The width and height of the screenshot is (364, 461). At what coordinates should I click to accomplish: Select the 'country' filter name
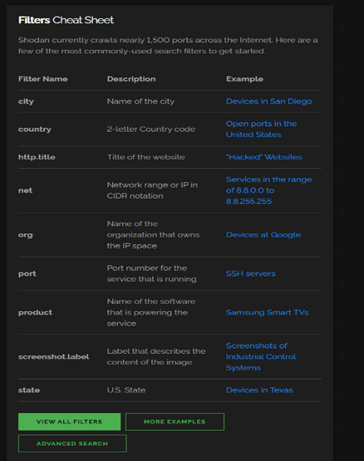pyautogui.click(x=35, y=129)
